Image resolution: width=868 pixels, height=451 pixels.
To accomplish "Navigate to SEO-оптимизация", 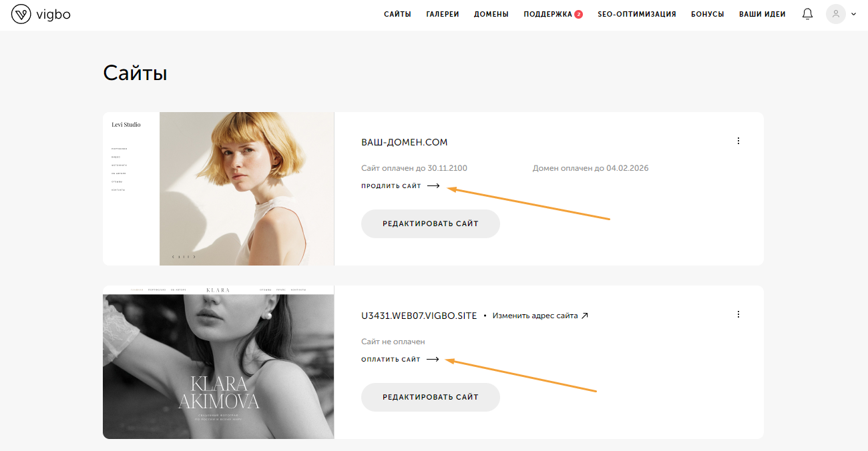I will tap(637, 14).
